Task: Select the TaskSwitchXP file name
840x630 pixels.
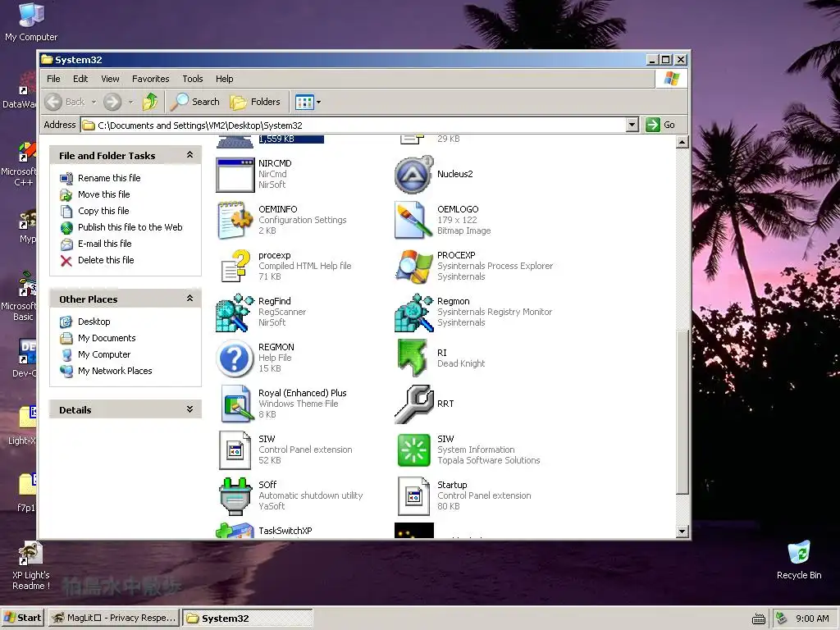Action: [285, 531]
